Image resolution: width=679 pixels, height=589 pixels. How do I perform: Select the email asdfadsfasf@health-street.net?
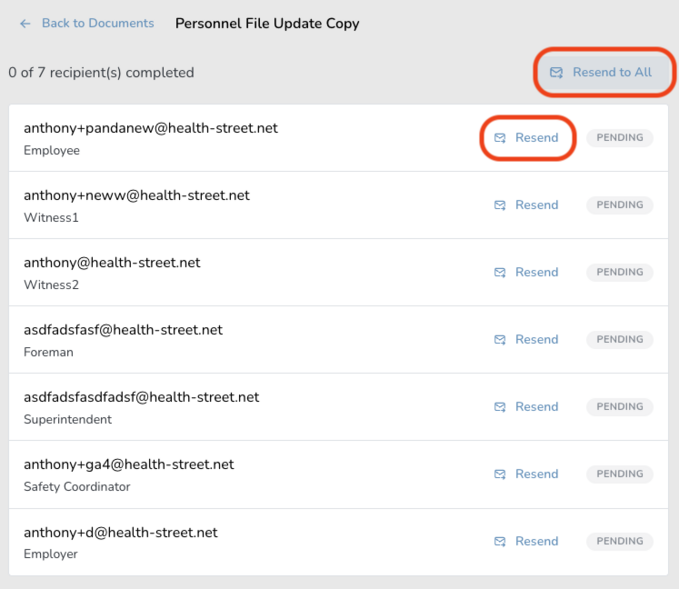[123, 330]
